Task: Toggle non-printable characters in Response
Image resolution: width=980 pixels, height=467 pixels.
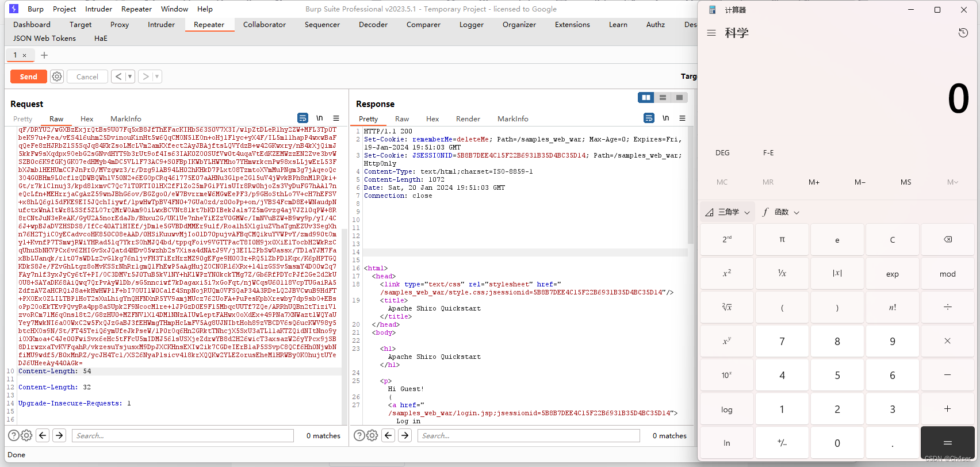Action: click(x=665, y=118)
